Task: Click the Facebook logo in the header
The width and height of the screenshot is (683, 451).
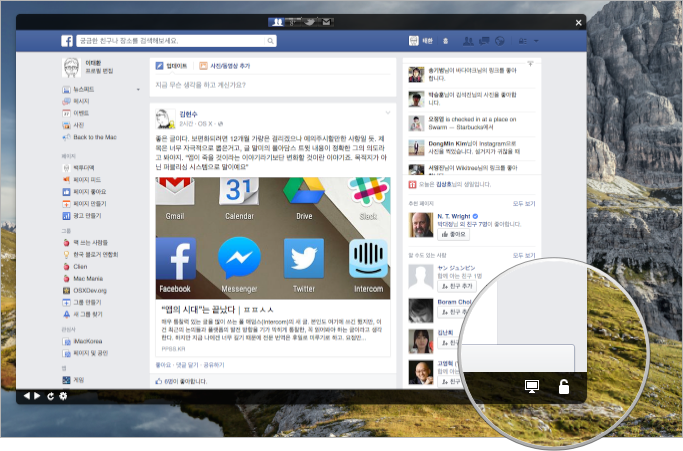Action: [67, 41]
